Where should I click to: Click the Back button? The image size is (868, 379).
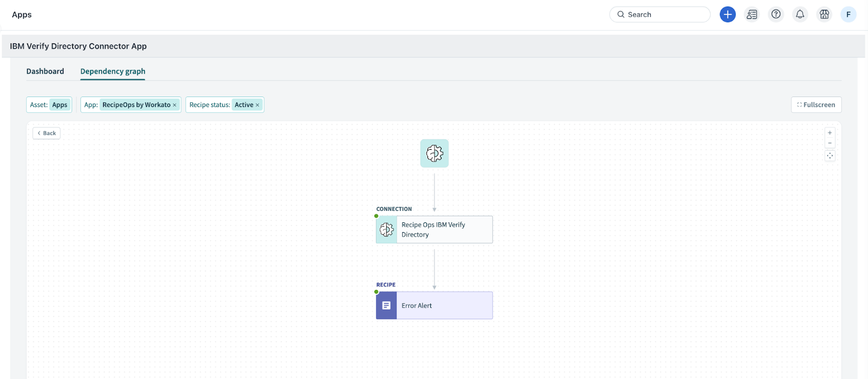click(x=47, y=133)
